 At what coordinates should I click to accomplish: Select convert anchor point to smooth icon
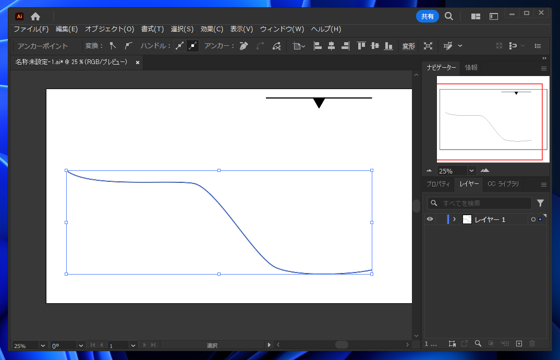click(128, 46)
